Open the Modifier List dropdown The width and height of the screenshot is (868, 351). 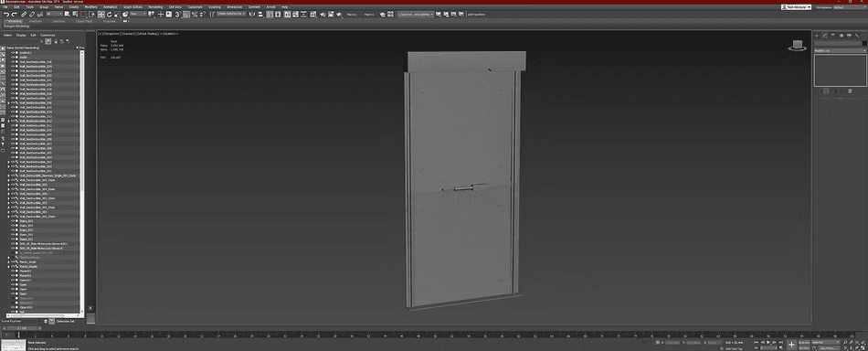(841, 51)
